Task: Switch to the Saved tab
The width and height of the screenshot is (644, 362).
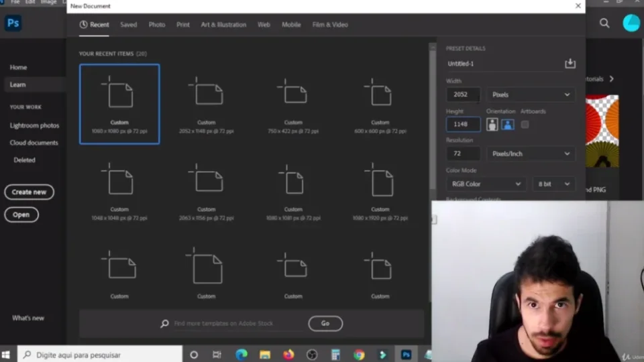Action: click(129, 25)
